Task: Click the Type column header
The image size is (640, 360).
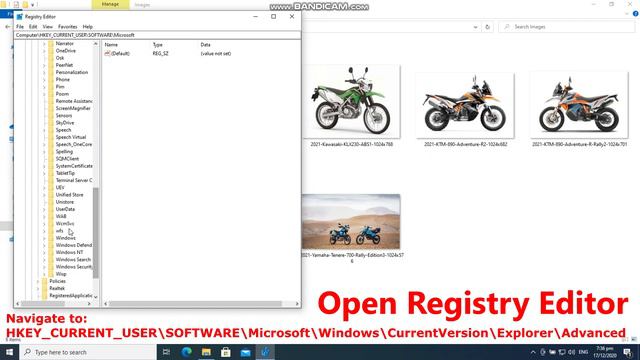Action: 158,44
